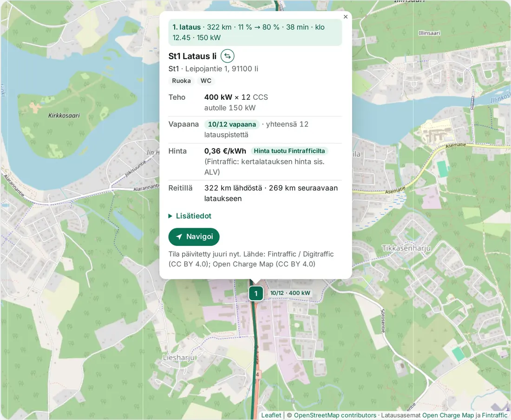
Task: Click the St1 Lataus Ii station title
Action: [192, 56]
